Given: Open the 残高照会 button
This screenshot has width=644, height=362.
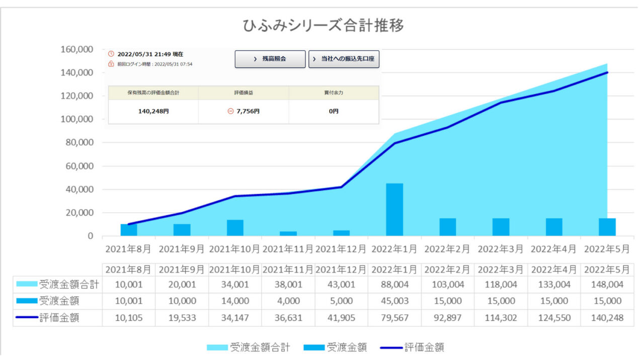Looking at the screenshot, I should pos(270,59).
